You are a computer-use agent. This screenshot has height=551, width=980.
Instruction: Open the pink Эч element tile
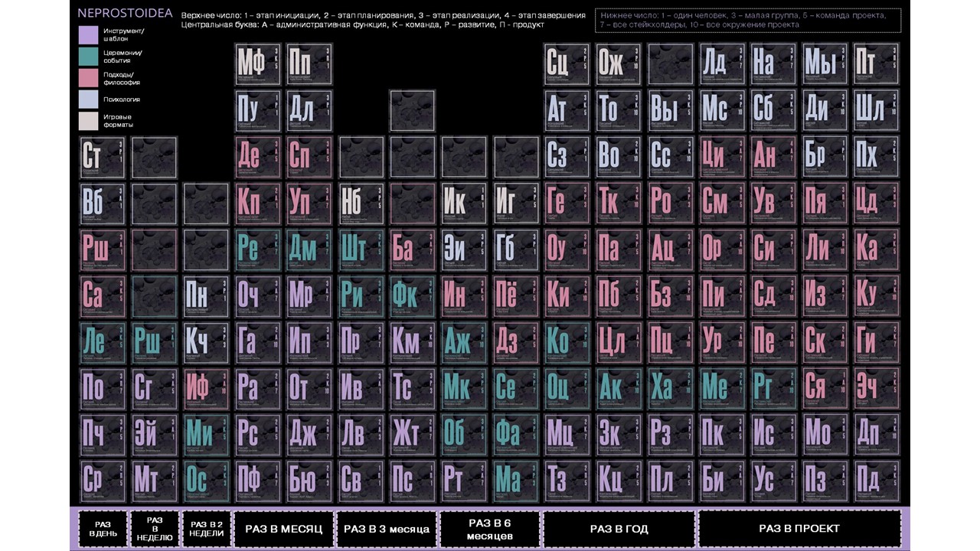click(x=876, y=389)
